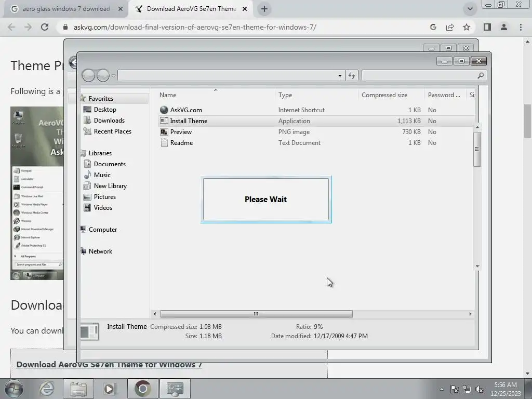
Task: Click the Libraries group icon
Action: [83, 153]
